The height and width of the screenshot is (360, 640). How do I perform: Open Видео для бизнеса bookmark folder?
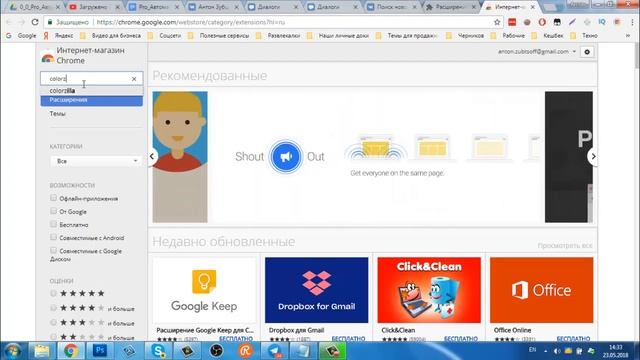[x=111, y=36]
